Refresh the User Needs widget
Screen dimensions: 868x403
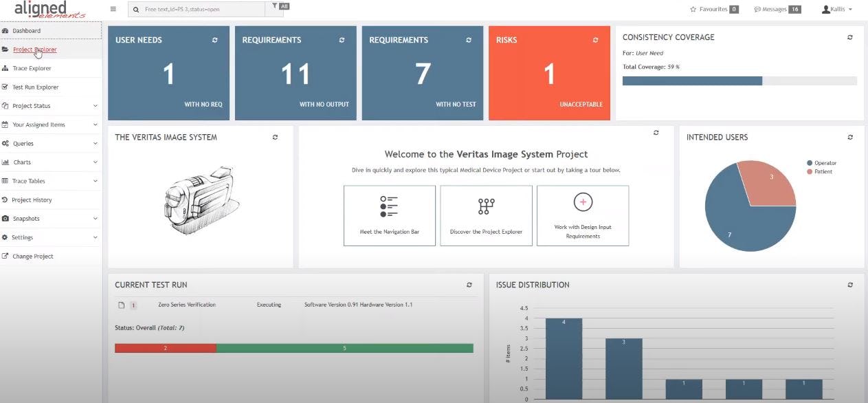click(214, 40)
